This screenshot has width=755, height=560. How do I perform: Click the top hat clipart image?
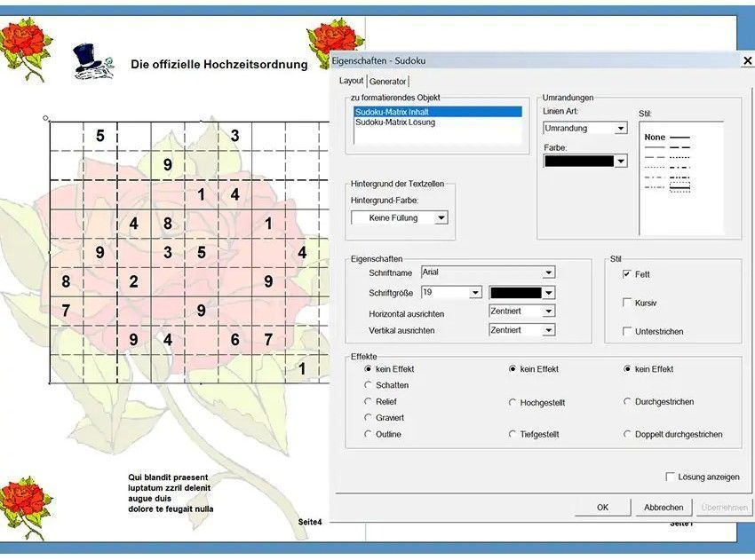(x=93, y=61)
